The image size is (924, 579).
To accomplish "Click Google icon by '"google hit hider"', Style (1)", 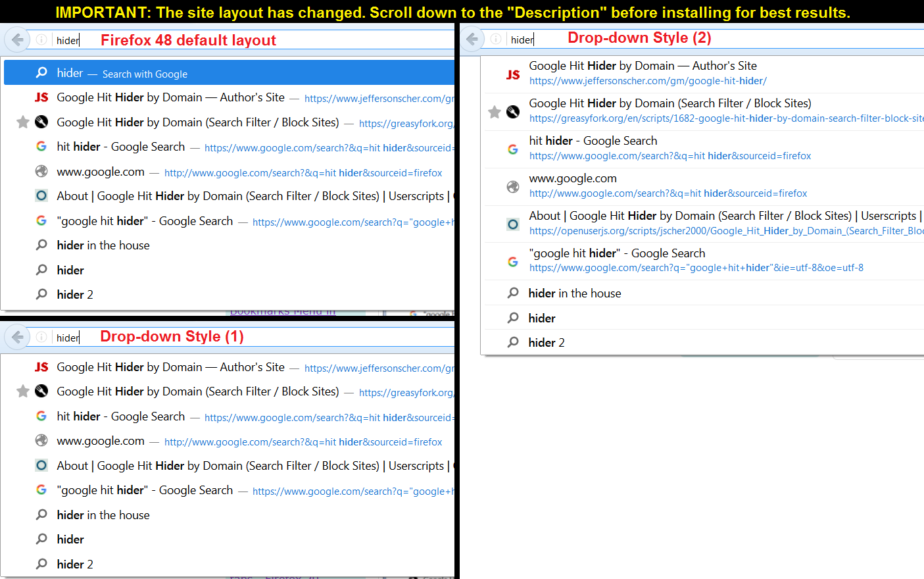I will (x=41, y=490).
